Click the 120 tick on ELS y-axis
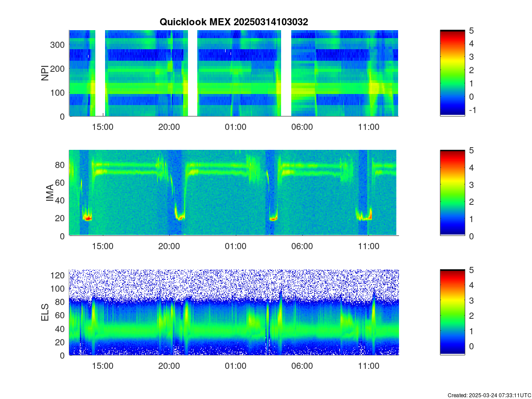This screenshot has height=399, width=532. (58, 275)
